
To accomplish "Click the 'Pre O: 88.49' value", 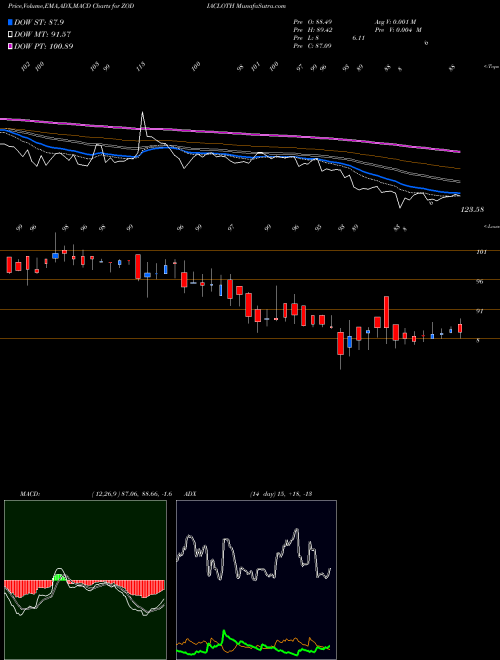I will [313, 21].
